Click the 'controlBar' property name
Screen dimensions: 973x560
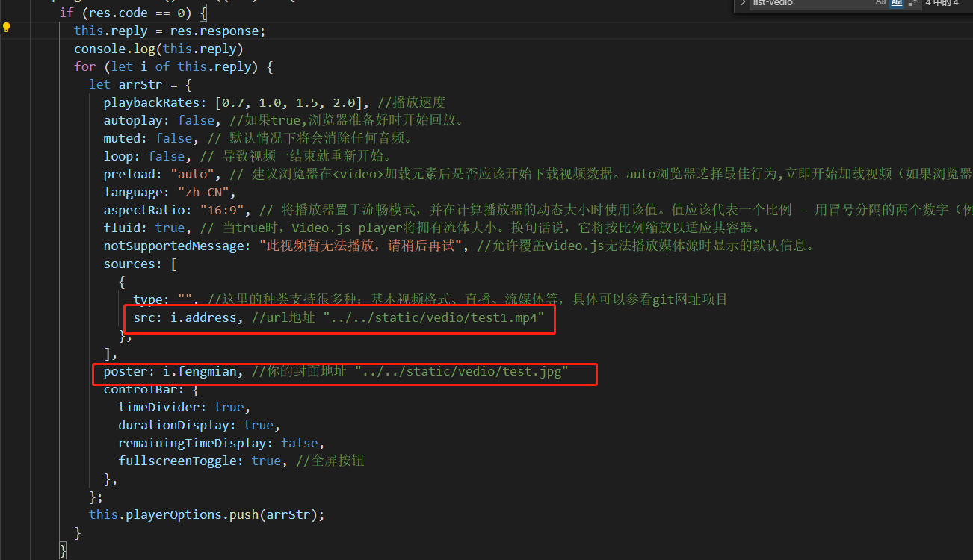point(140,389)
